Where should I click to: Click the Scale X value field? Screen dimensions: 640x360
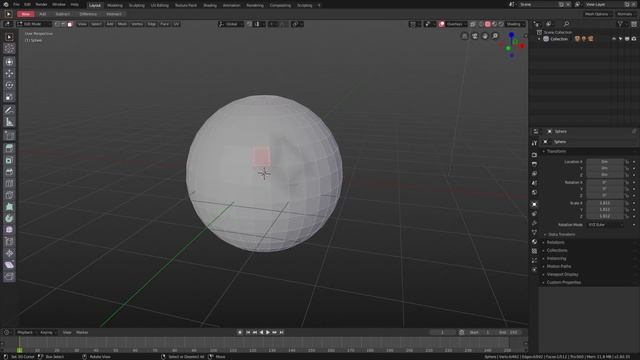(x=605, y=203)
